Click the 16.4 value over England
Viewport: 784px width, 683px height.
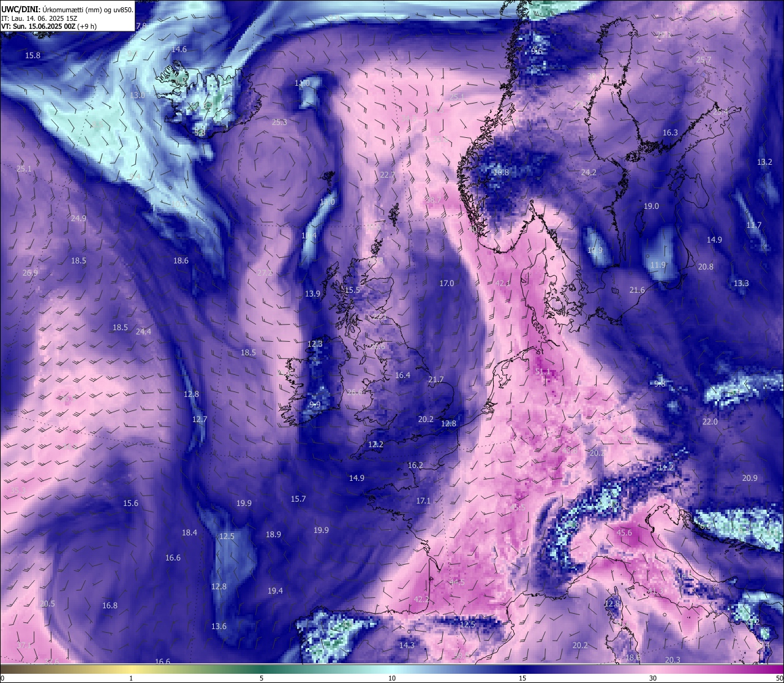[x=402, y=375]
